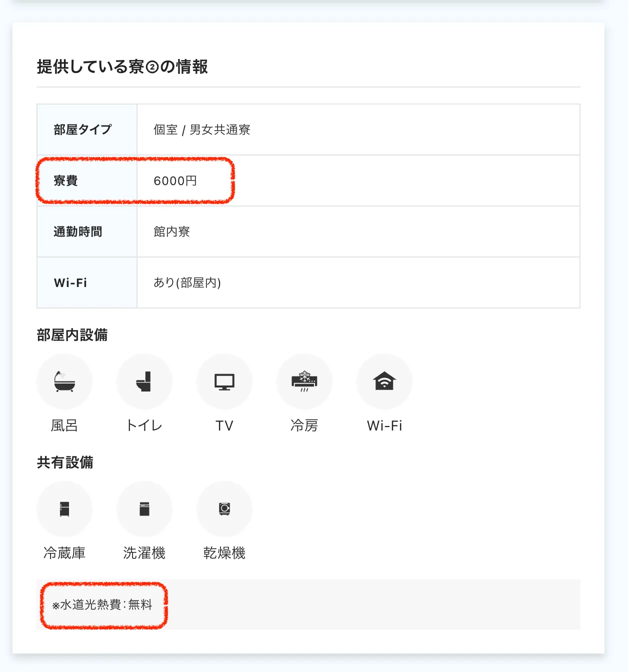Select the TV icon under 部屋内設備

tap(224, 381)
